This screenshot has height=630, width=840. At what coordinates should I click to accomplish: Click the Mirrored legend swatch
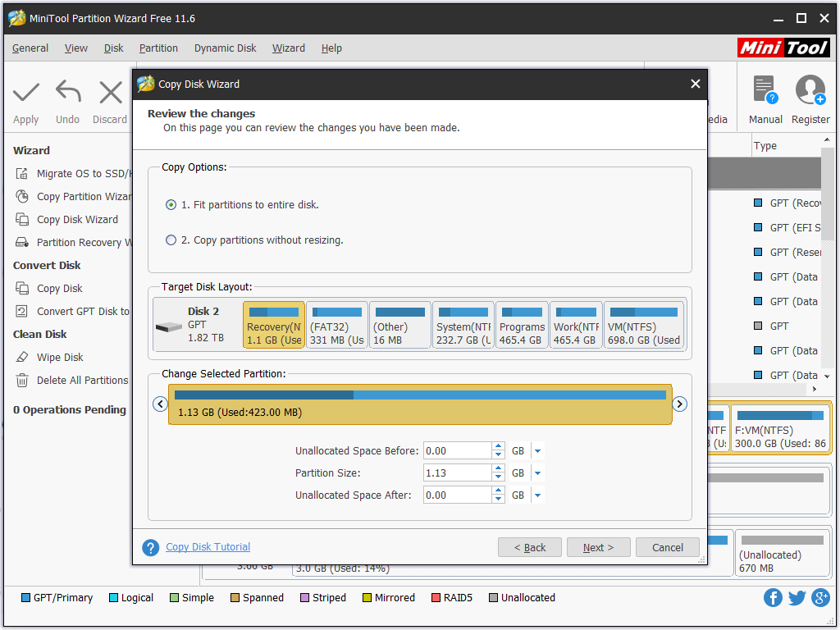367,598
